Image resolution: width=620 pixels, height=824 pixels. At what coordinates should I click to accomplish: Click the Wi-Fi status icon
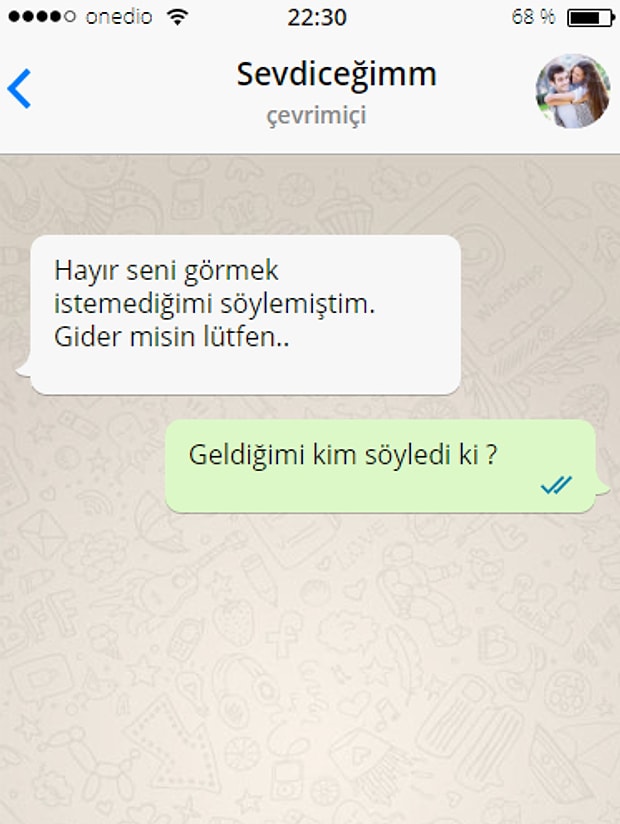click(178, 17)
